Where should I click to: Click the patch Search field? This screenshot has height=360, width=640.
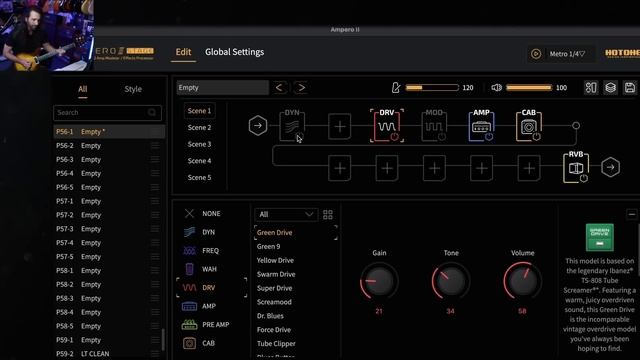point(107,113)
